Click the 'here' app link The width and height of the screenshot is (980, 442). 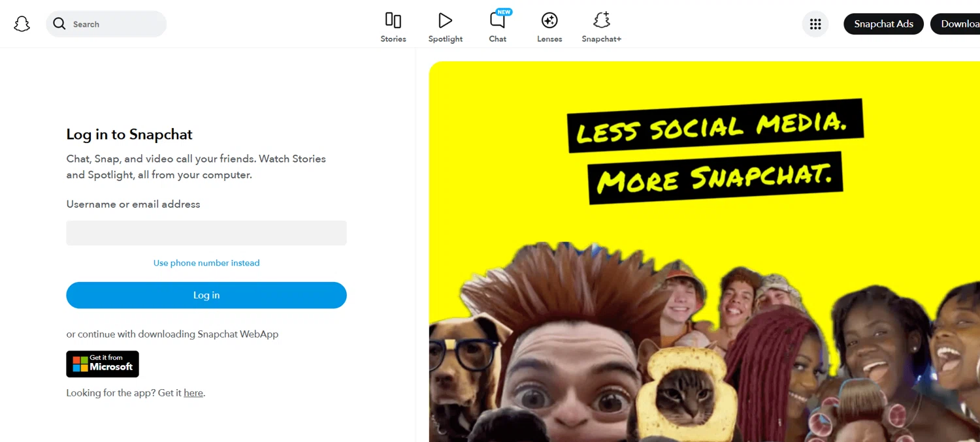click(x=193, y=393)
